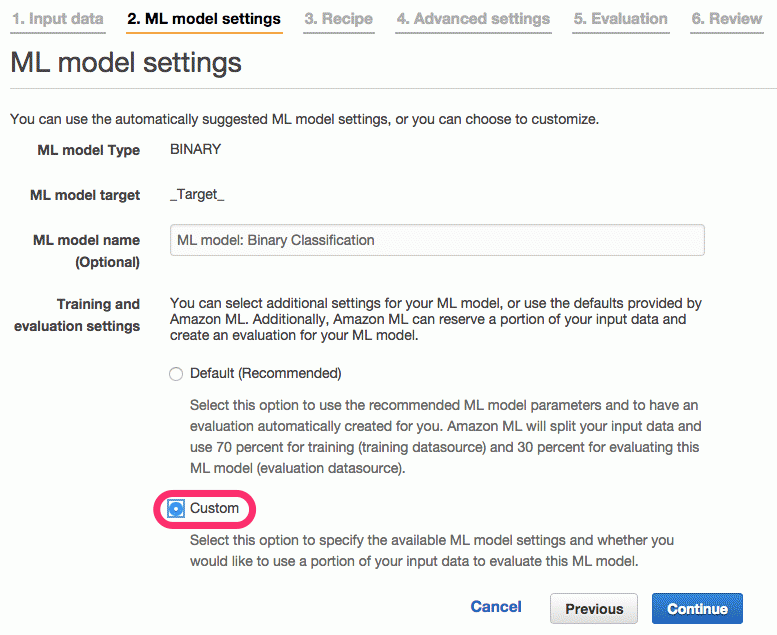This screenshot has height=635, width=777.
Task: Click the Custom option description paragraph
Action: [x=432, y=551]
